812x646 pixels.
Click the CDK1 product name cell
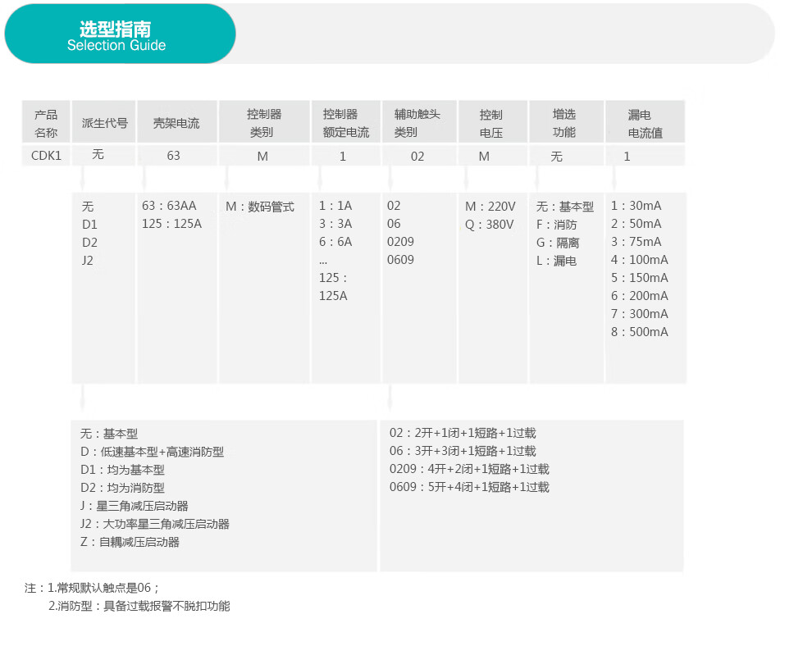(46, 156)
